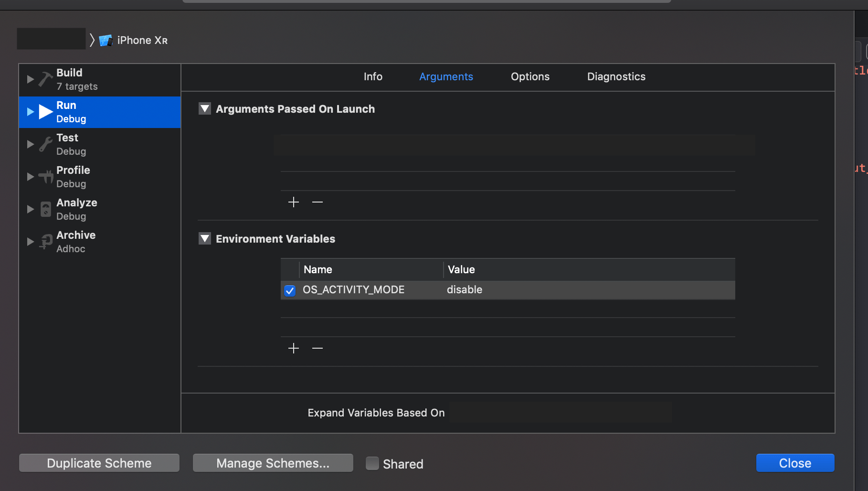Select the iPhone XR run destination
This screenshot has height=491, width=868.
(x=141, y=40)
